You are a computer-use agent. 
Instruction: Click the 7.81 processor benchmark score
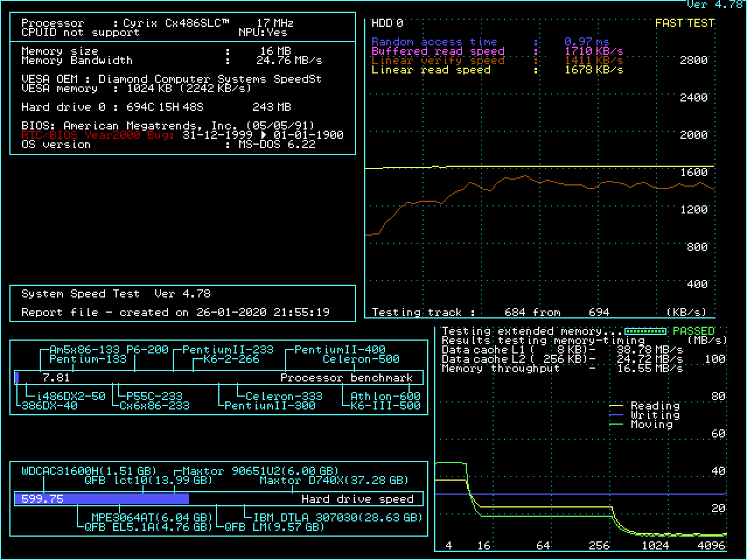coord(56,378)
